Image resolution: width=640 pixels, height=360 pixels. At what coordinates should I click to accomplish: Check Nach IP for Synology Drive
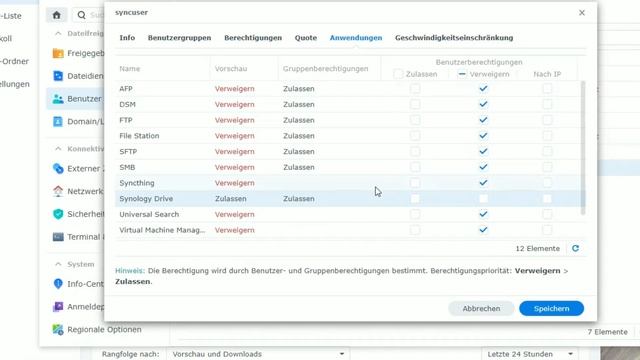(547, 199)
